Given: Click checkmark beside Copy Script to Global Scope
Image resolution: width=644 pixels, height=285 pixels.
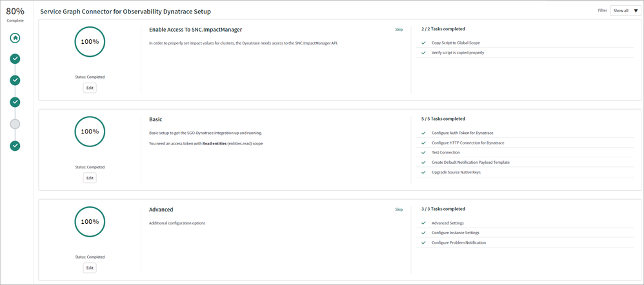Looking at the screenshot, I should pyautogui.click(x=423, y=43).
